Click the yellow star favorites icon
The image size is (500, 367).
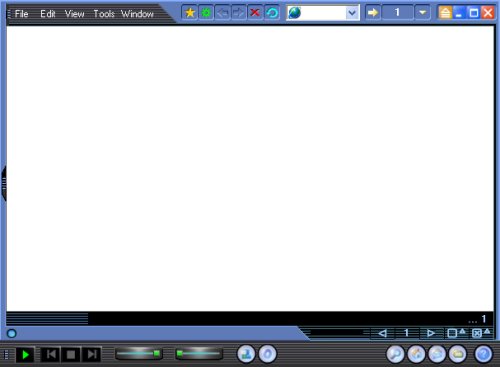click(190, 13)
